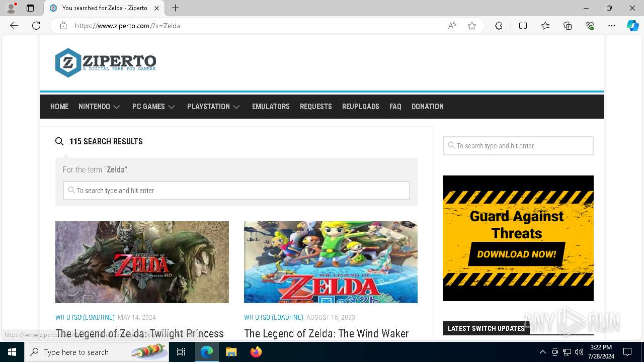The width and height of the screenshot is (644, 362).
Task: Open the REUPLOADS menu item
Action: [x=361, y=107]
